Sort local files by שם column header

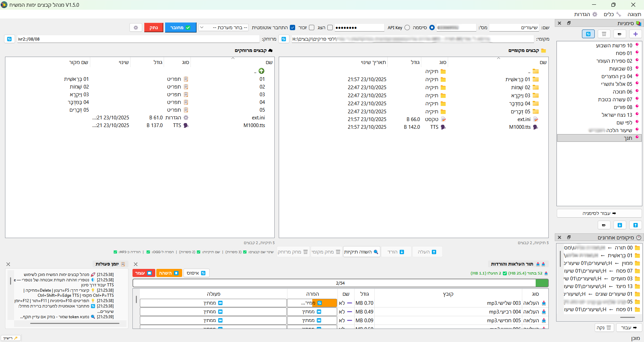pyautogui.click(x=543, y=62)
